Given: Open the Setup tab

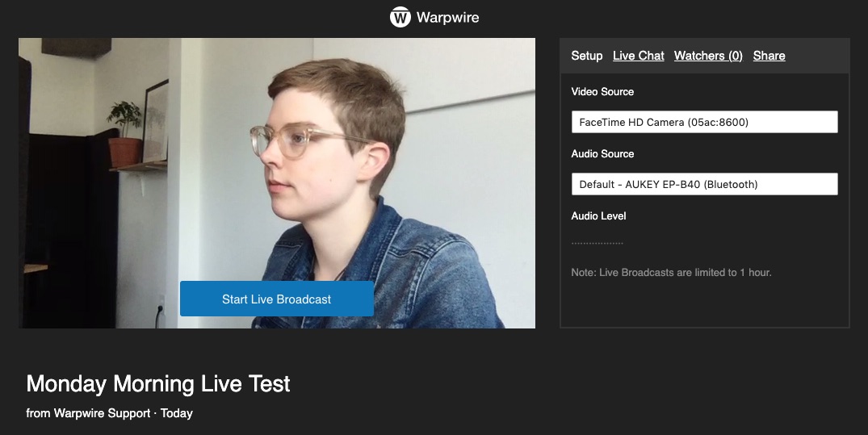Looking at the screenshot, I should coord(587,56).
